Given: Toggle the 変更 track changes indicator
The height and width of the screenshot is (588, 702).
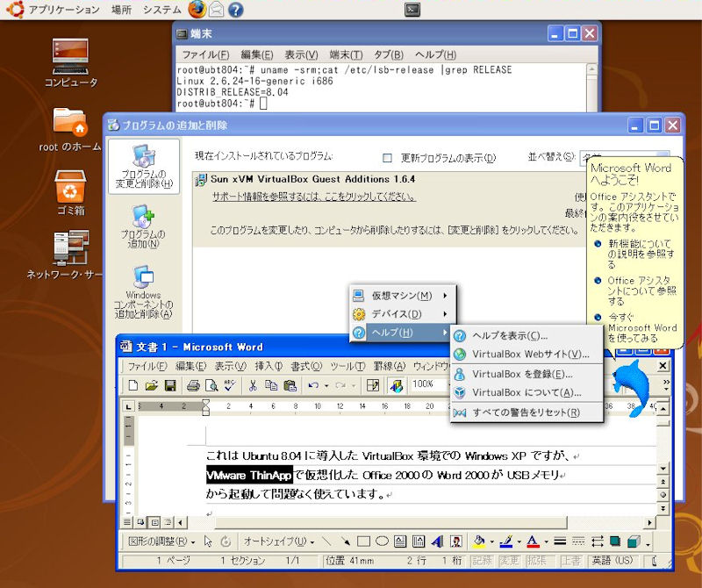Looking at the screenshot, I should (x=510, y=561).
